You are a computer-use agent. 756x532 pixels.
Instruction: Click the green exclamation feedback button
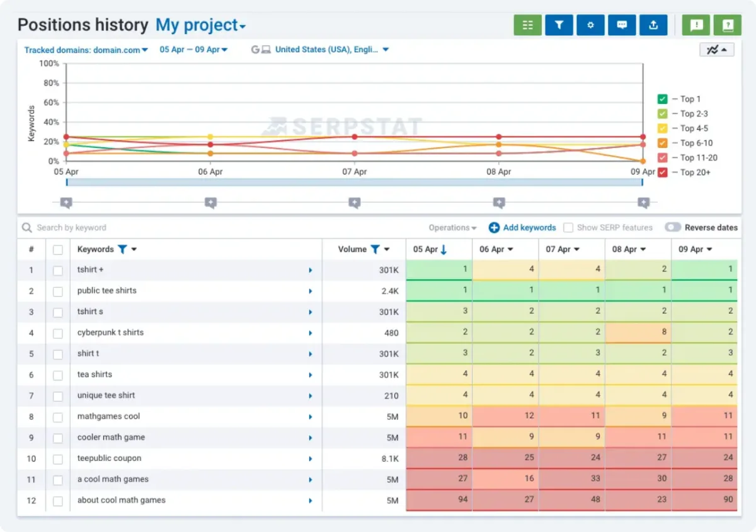coord(697,25)
